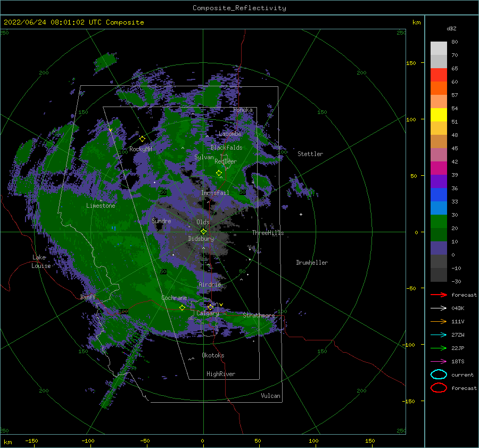Click the Blackfalds city label
This screenshot has width=479, height=448.
point(226,148)
